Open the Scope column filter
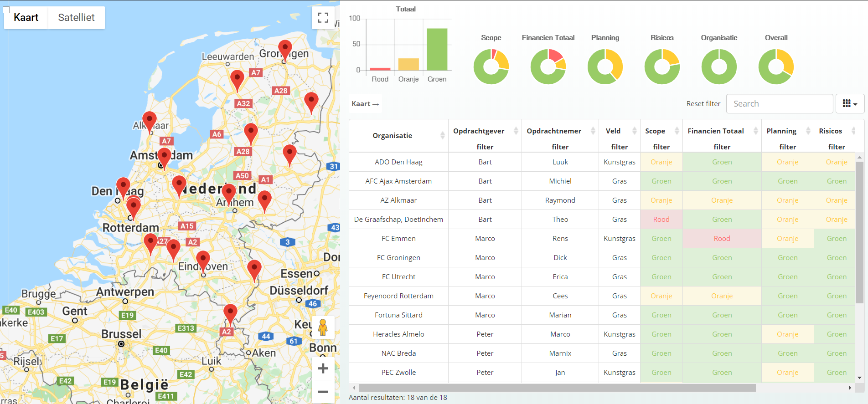The width and height of the screenshot is (868, 404). click(661, 147)
